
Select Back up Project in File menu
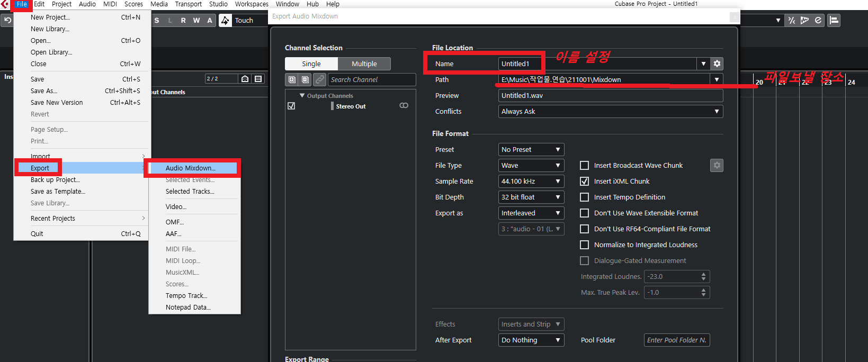(82, 179)
